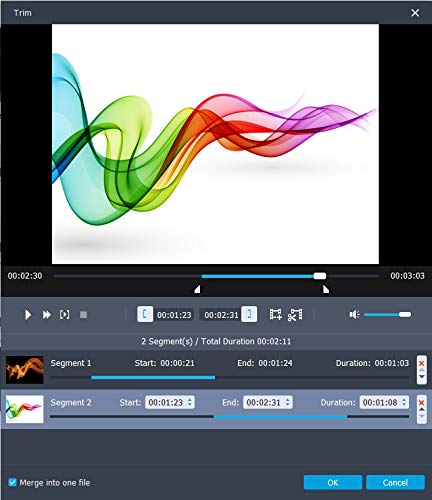Delete Segment 2 with its red X
The image size is (432, 500).
[x=421, y=403]
